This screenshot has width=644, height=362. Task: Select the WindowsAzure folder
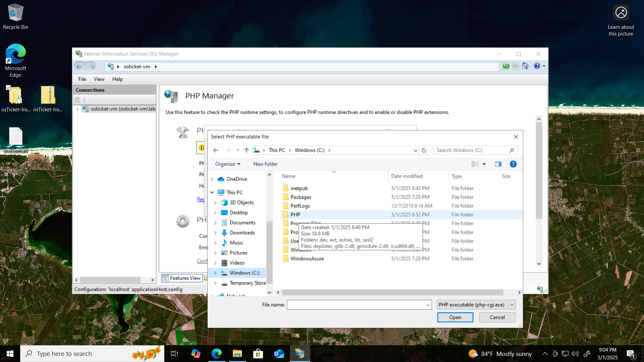click(307, 259)
